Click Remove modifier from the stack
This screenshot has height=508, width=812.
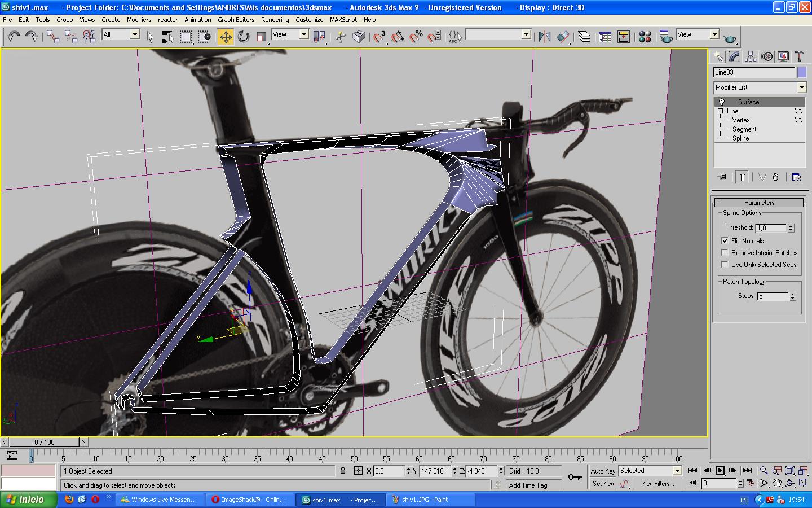point(775,177)
